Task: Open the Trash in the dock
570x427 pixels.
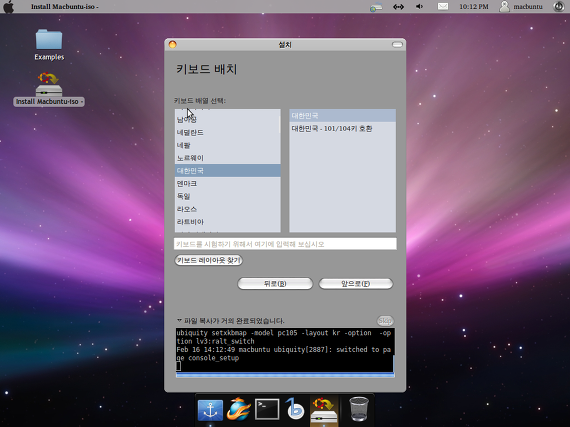Action: point(358,409)
